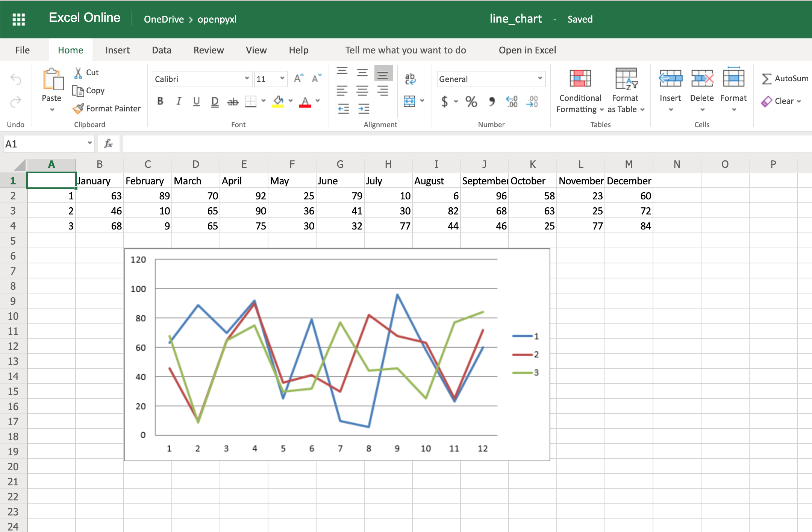812x532 pixels.
Task: Open the openpyxl folder breadcrumb link
Action: point(217,19)
